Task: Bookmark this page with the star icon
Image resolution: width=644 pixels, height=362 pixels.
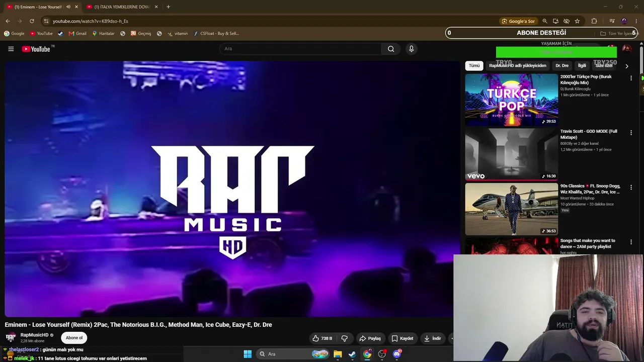Action: coord(577,21)
